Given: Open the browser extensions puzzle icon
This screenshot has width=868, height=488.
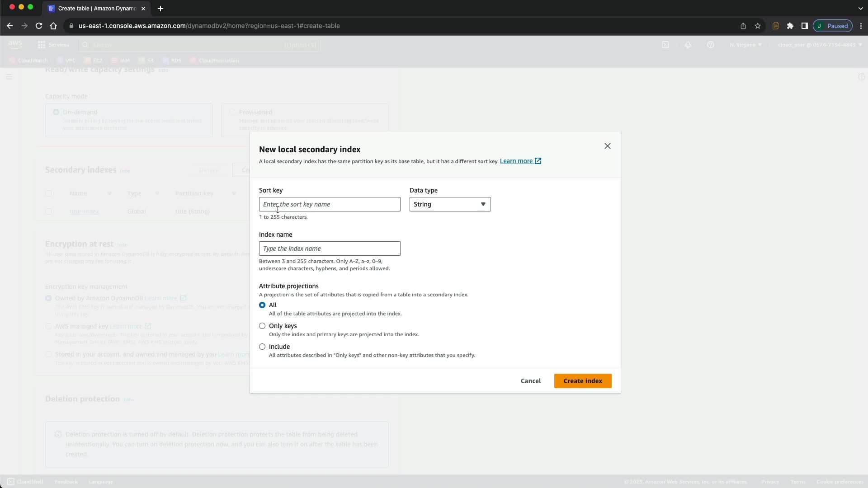Looking at the screenshot, I should [790, 26].
